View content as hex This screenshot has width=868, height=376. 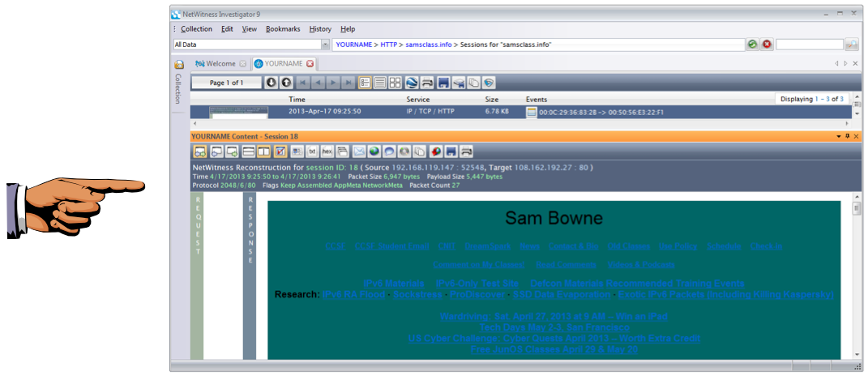[327, 152]
